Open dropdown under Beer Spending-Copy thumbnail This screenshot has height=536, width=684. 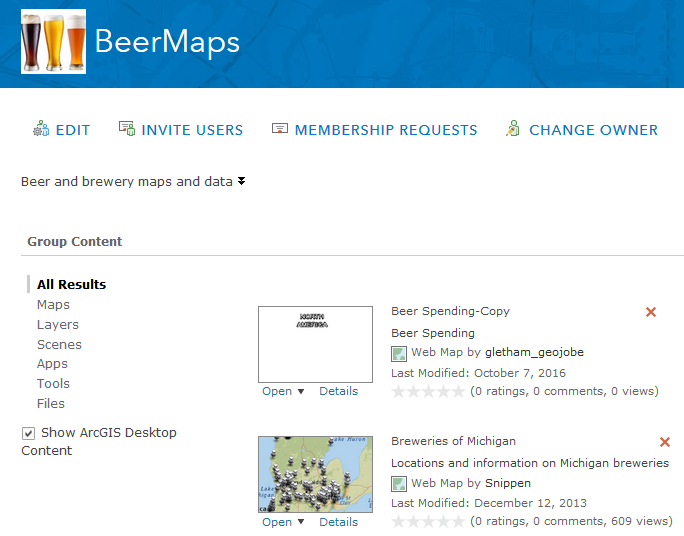pyautogui.click(x=284, y=391)
